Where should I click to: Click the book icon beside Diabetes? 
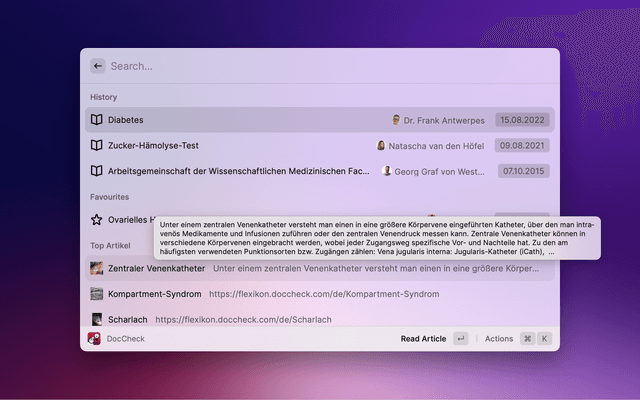click(x=97, y=120)
